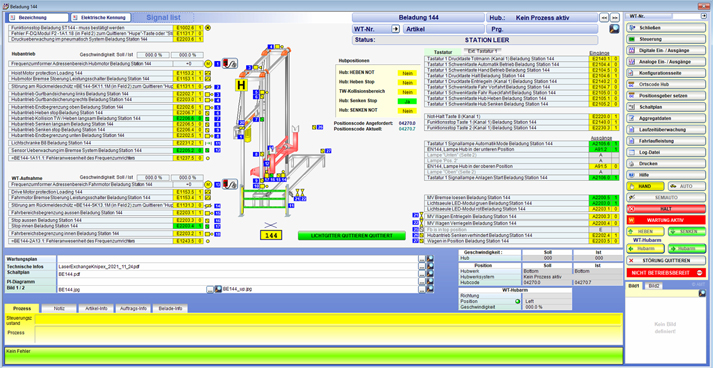713x368 pixels.
Task: Expand the WT-Nr. dropdown at top right
Action: 704,16
